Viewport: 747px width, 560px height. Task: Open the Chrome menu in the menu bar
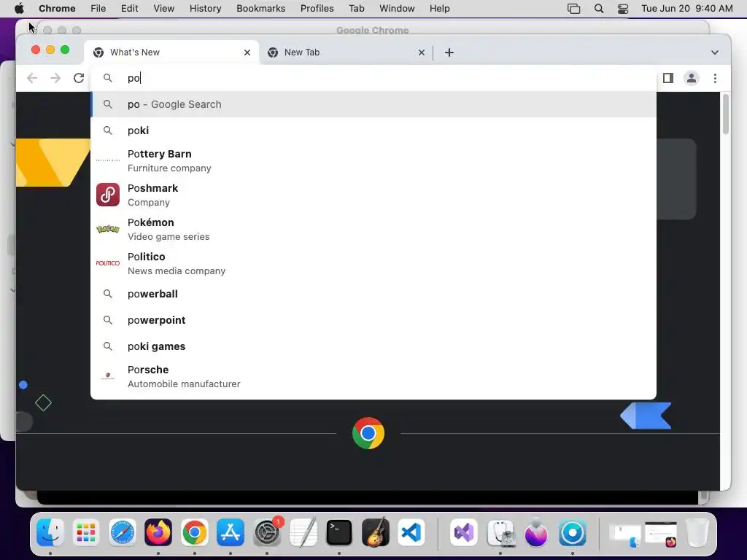tap(57, 9)
